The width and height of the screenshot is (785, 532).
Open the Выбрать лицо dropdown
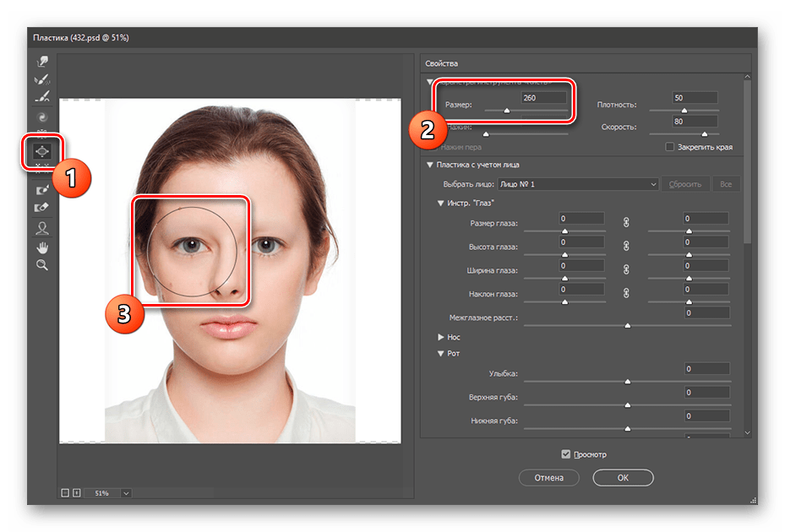(578, 184)
